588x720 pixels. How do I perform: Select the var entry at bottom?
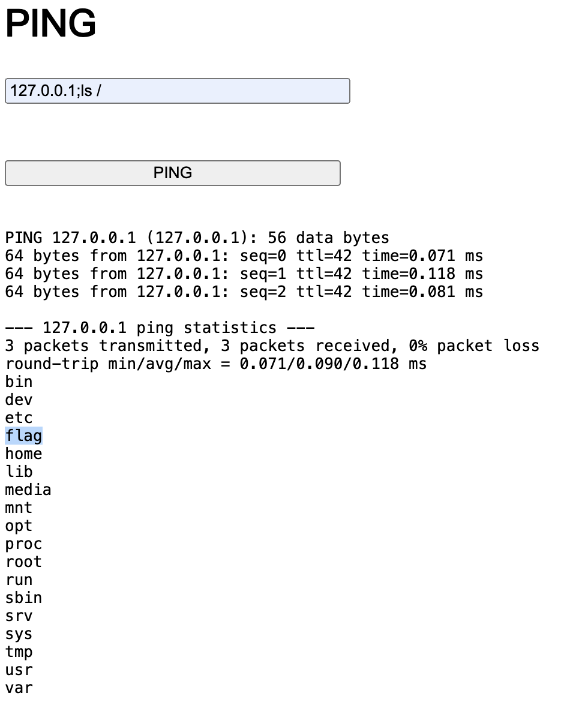coord(19,688)
